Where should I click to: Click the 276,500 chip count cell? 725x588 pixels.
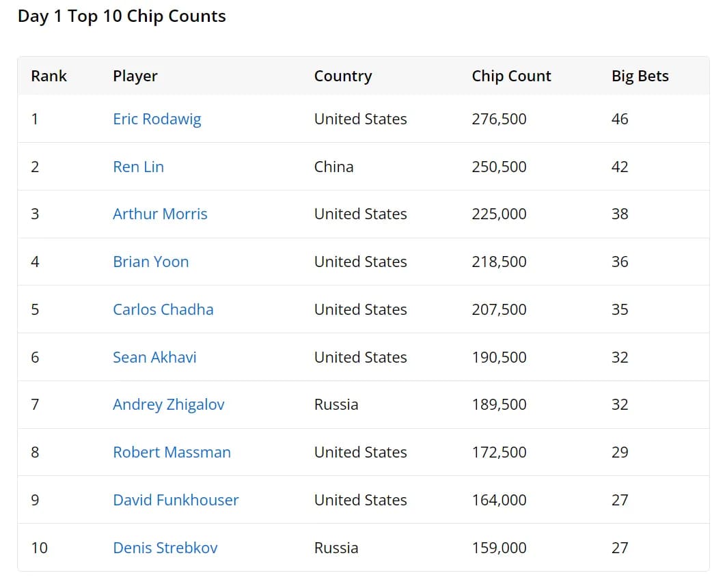click(499, 119)
